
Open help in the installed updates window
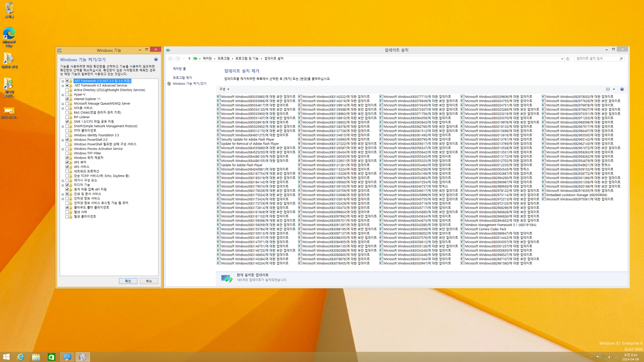coord(622,89)
